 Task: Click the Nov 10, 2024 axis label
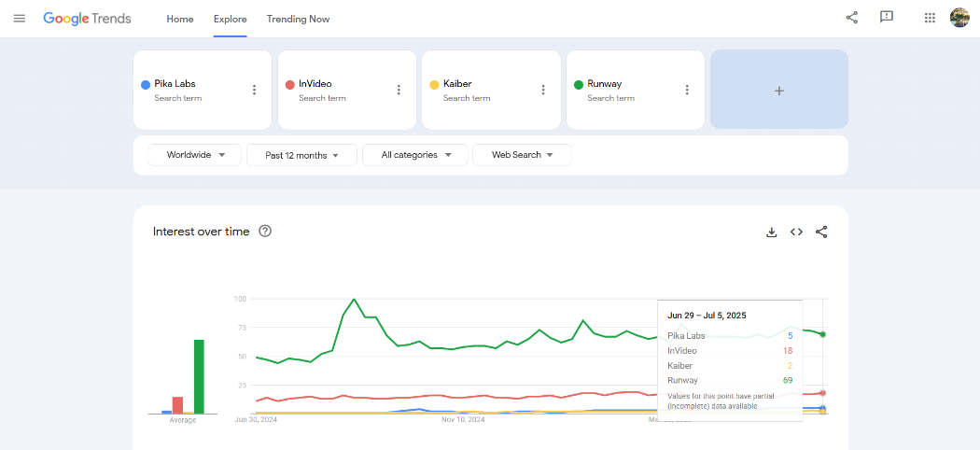click(463, 420)
